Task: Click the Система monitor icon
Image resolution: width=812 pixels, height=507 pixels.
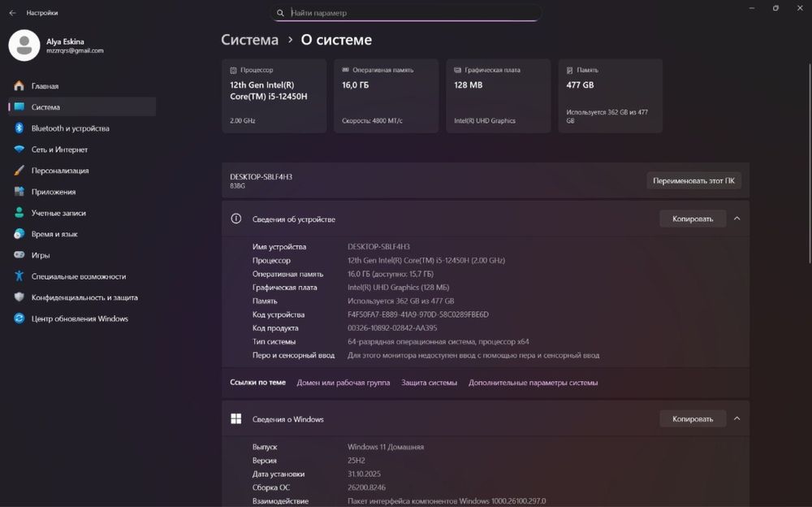Action: (x=19, y=106)
